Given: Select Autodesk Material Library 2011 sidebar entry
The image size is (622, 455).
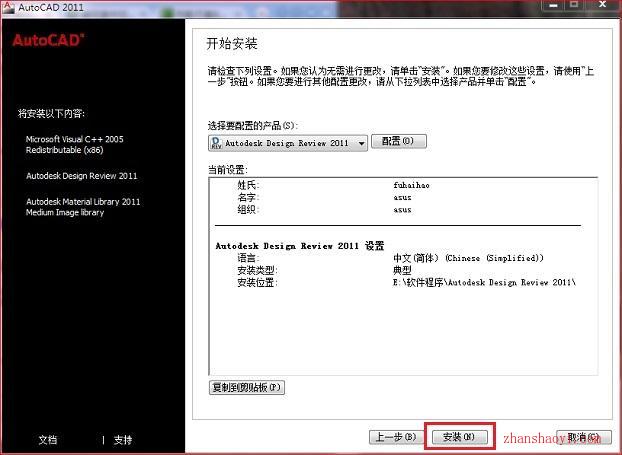Looking at the screenshot, I should [83, 207].
